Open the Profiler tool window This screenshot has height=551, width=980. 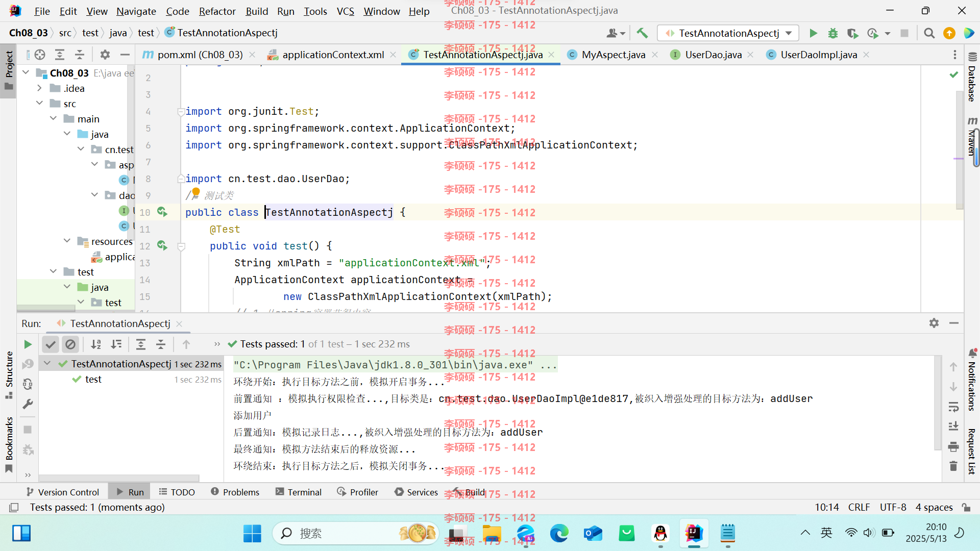(x=358, y=492)
